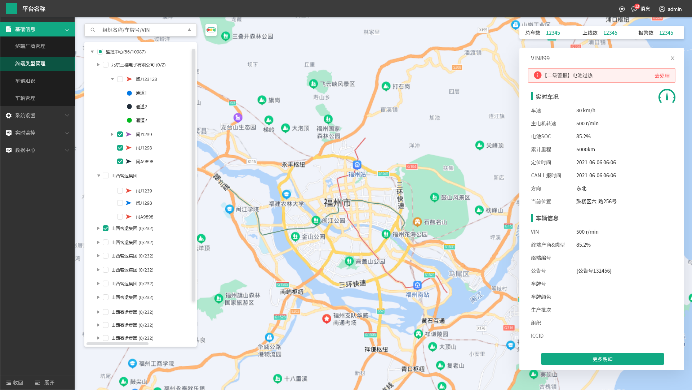Click the vehicle tree vertical scrollbar
Image resolution: width=692 pixels, height=390 pixels.
[193, 176]
